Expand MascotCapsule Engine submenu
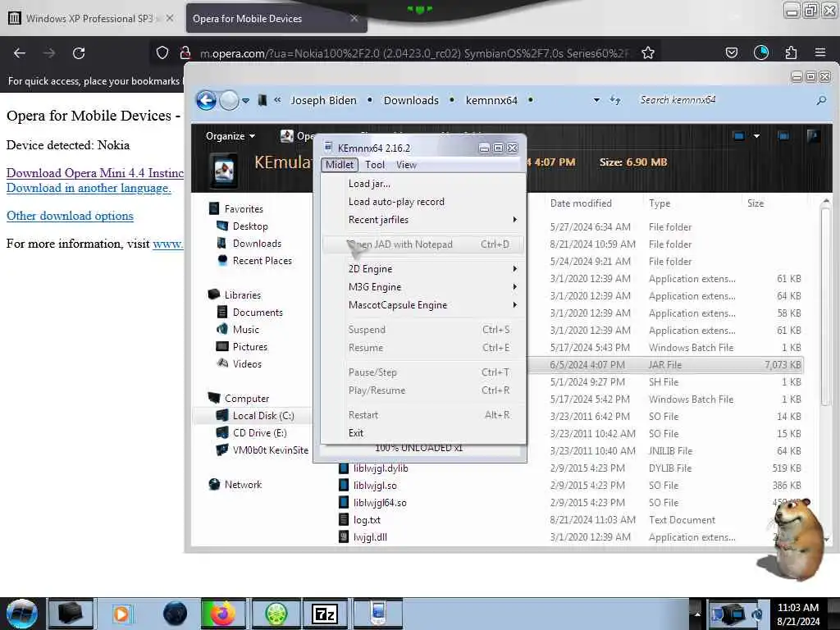Viewport: 840px width, 630px height. 423,305
